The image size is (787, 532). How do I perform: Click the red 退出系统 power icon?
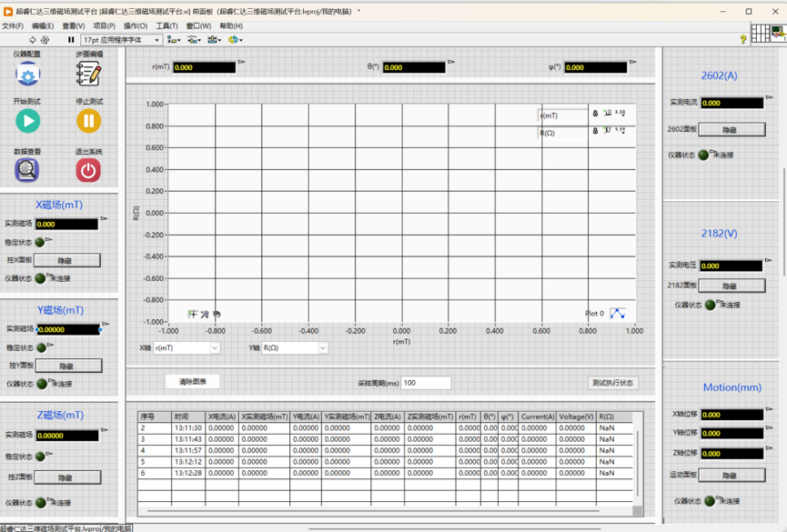click(x=88, y=169)
